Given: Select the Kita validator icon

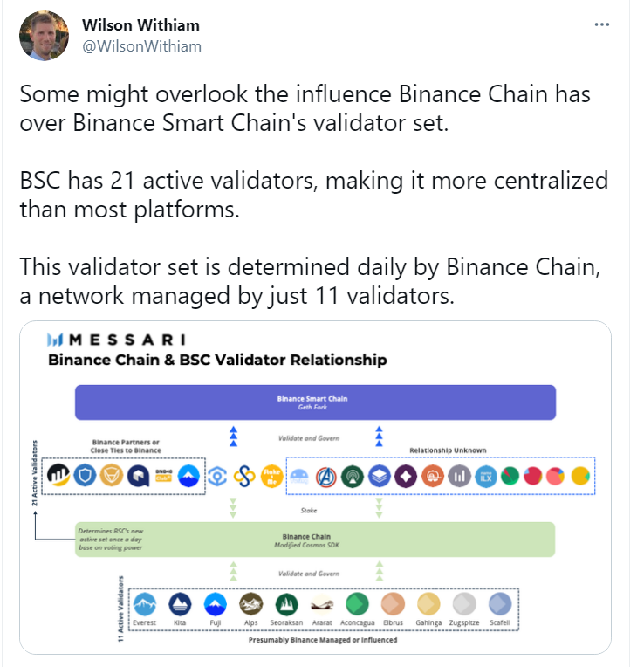Looking at the screenshot, I should (x=180, y=604).
